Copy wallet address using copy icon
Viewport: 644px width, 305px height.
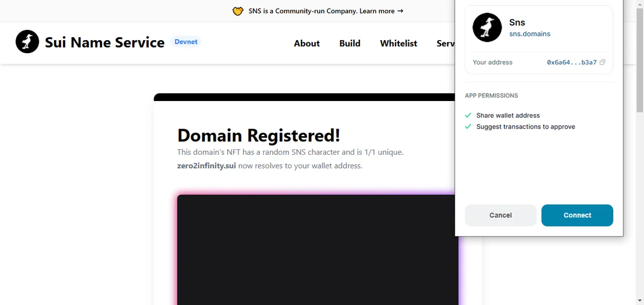point(602,62)
